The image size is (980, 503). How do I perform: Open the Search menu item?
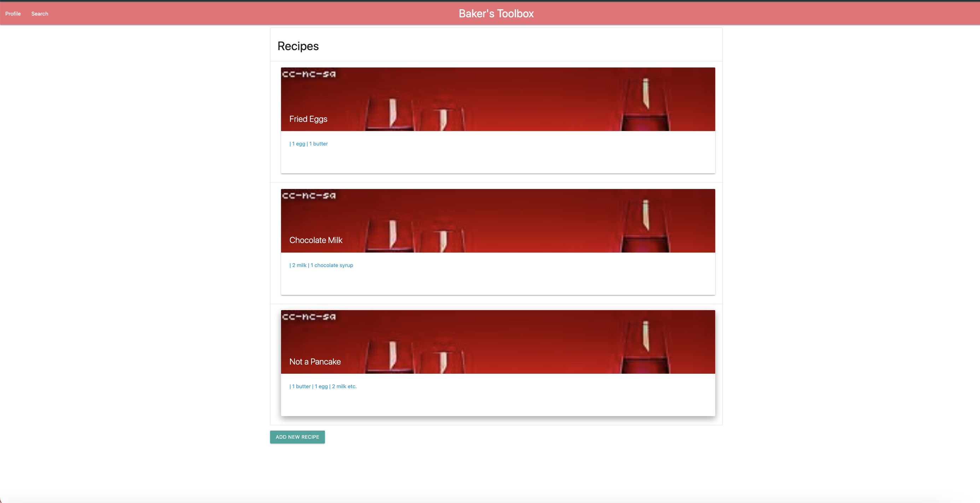click(40, 14)
